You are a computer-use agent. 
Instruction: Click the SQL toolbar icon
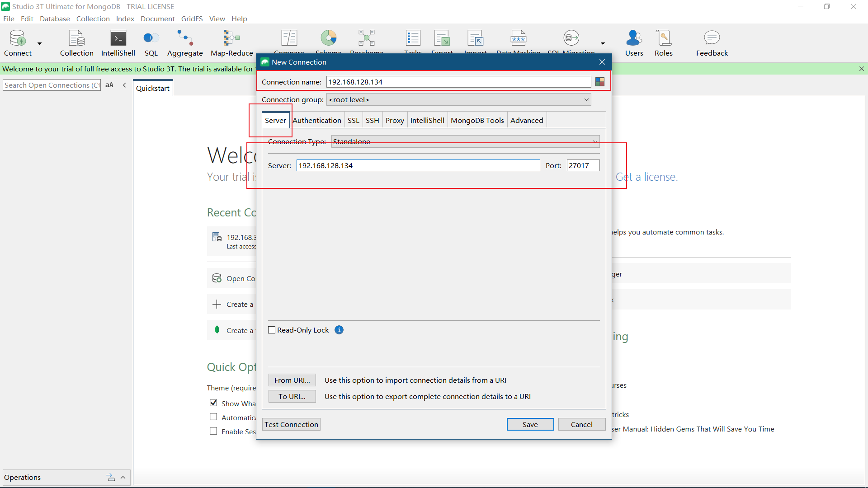click(151, 43)
